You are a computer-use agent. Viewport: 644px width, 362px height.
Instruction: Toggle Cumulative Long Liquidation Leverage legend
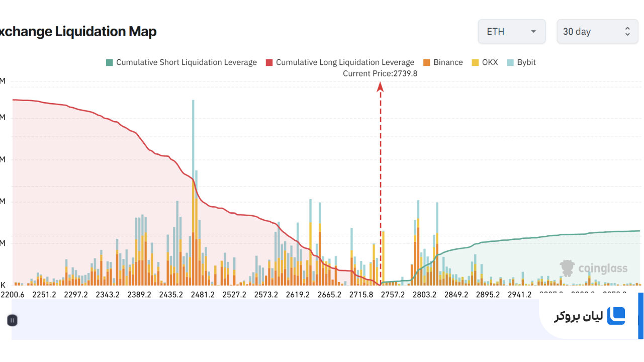340,62
